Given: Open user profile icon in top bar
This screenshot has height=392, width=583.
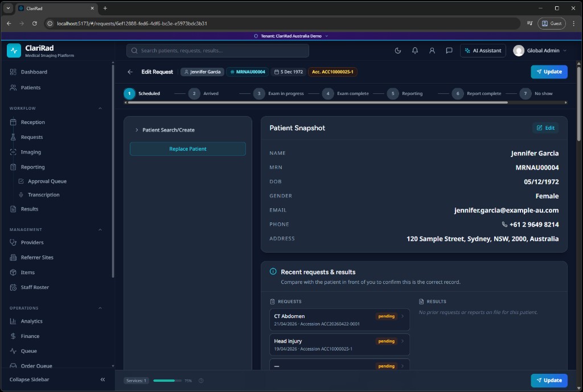Looking at the screenshot, I should click(x=432, y=51).
